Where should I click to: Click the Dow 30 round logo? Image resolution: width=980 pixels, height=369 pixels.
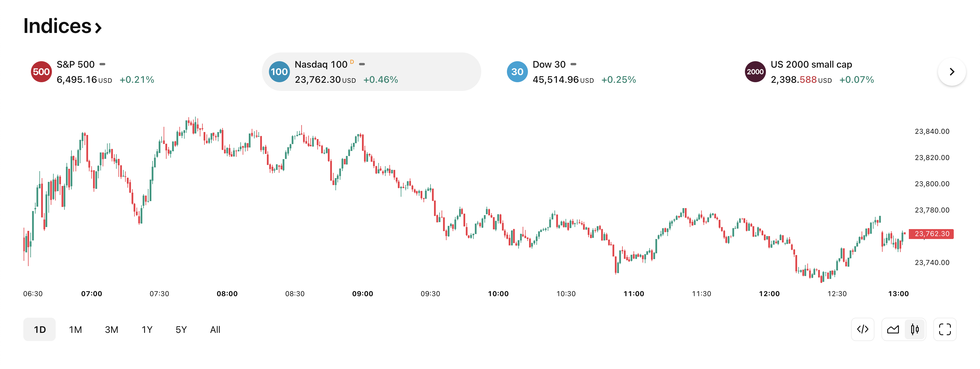[x=517, y=72]
